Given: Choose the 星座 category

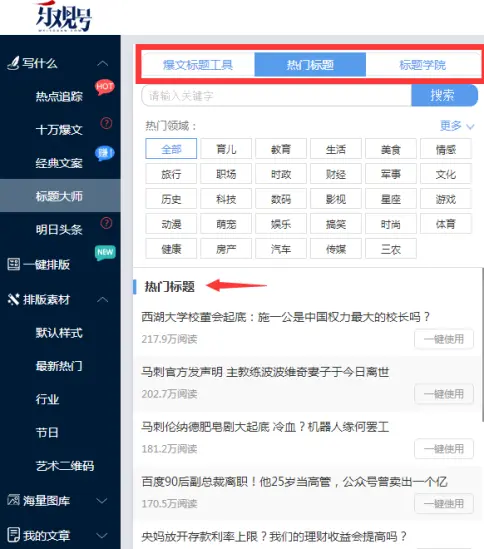Looking at the screenshot, I should [391, 199].
